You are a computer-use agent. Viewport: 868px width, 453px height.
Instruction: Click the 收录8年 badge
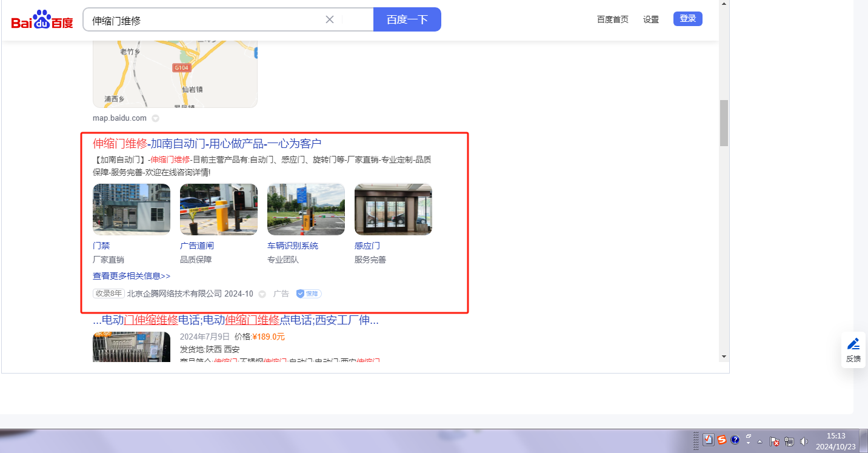(109, 294)
